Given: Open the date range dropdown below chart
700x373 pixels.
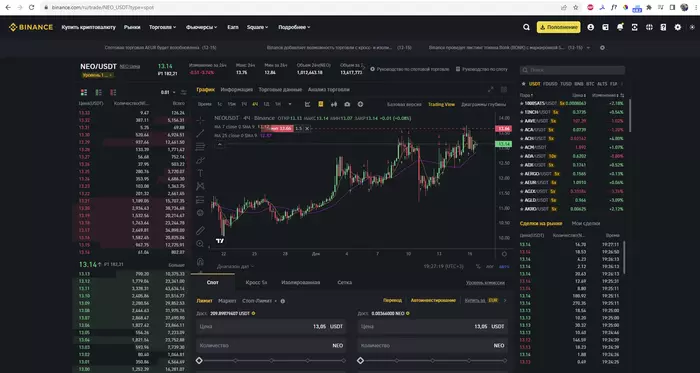Looking at the screenshot, I should [x=235, y=266].
